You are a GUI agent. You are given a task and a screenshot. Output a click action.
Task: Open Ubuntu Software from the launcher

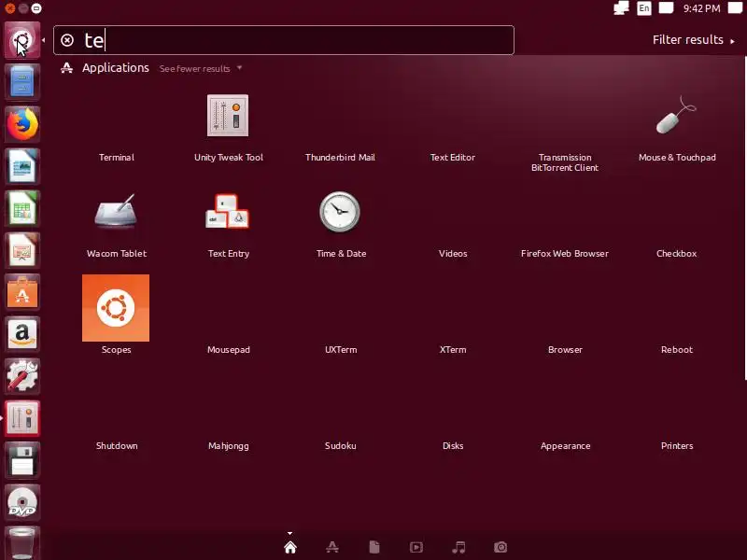22,291
